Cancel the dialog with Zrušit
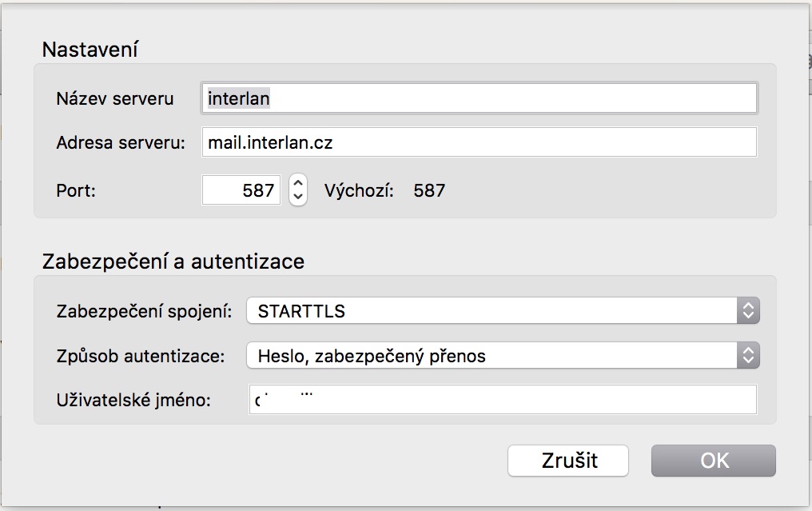Viewport: 812px width, 511px height. point(568,460)
